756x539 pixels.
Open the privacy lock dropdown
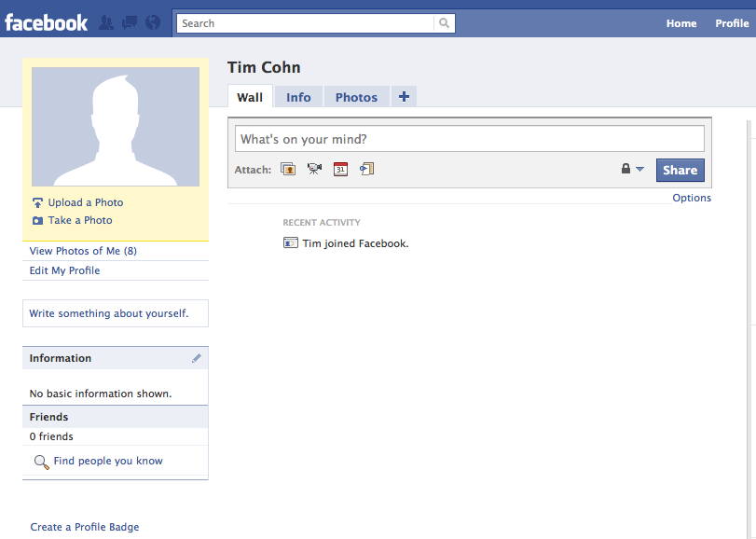coord(632,169)
